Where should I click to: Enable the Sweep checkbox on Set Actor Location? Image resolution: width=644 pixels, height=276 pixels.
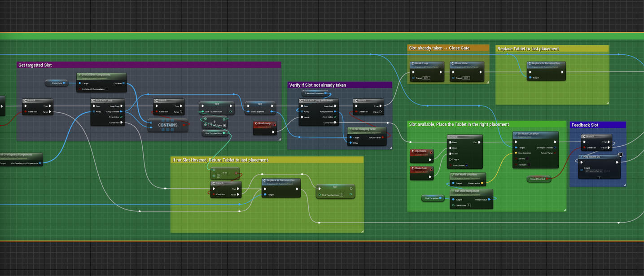527,158
